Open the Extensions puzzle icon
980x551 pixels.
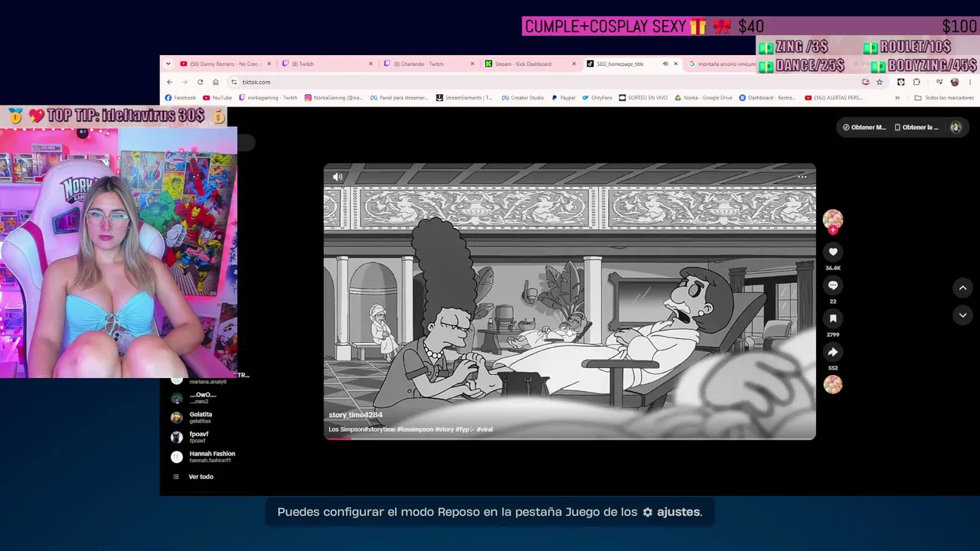pos(916,82)
